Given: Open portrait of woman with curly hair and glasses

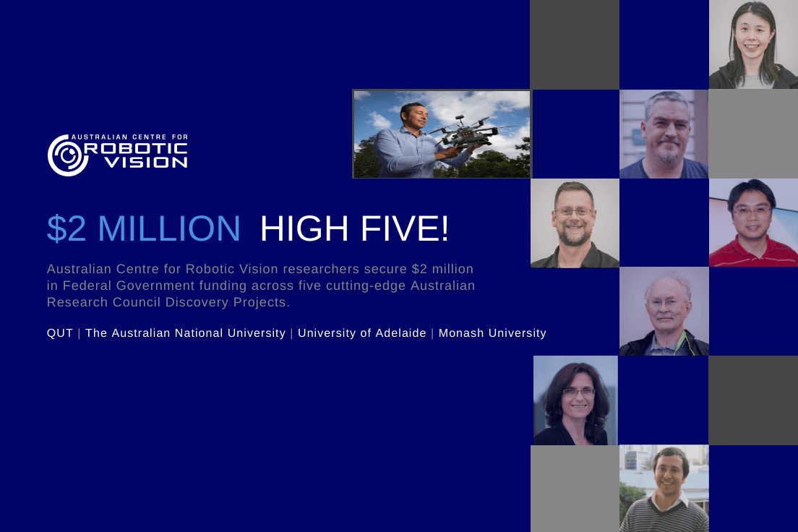Looking at the screenshot, I should click(575, 400).
